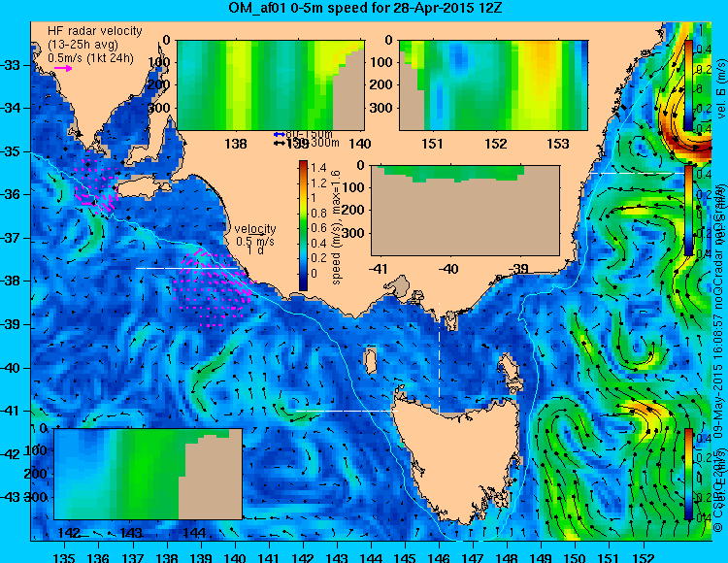The image size is (728, 563).
Task: Click the "0.5m/s (1kt 24h)" legend text
Action: [x=90, y=58]
